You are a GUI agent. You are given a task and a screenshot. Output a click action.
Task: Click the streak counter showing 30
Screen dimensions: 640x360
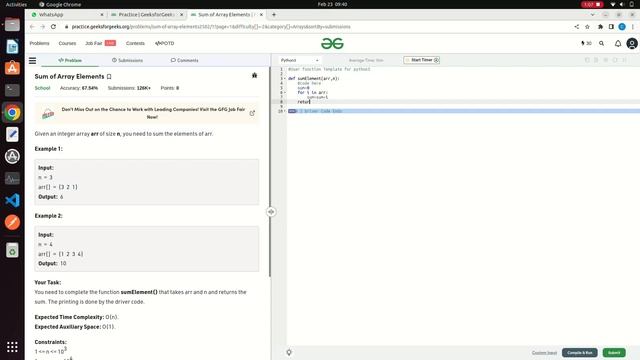click(586, 43)
